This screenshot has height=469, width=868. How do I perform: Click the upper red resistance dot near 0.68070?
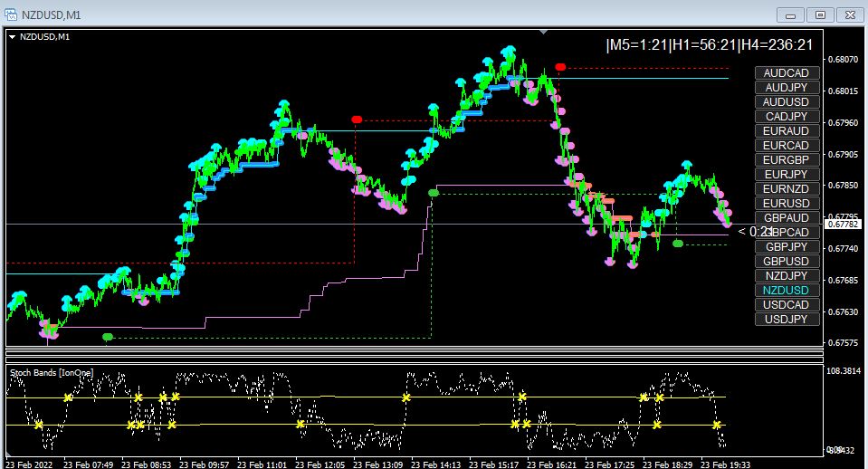(x=560, y=67)
